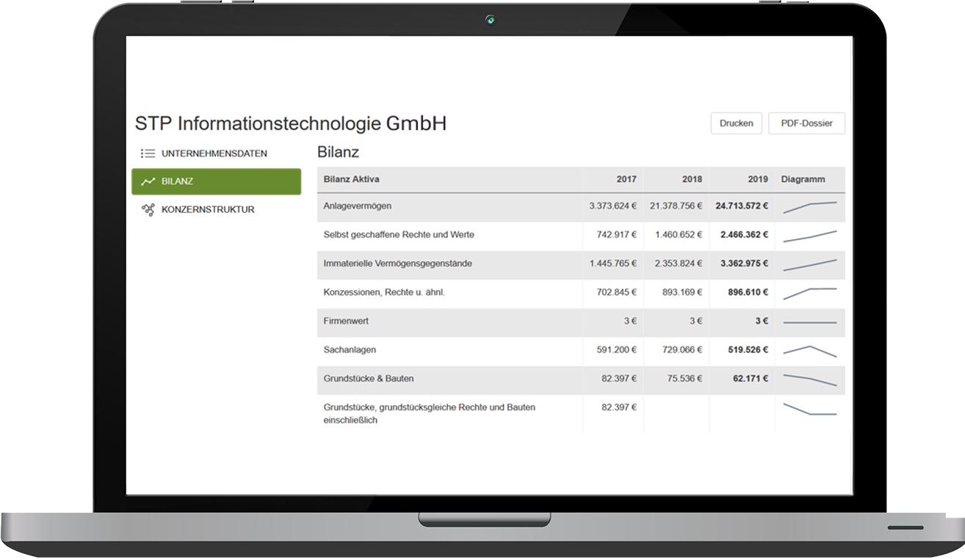This screenshot has width=965, height=560.
Task: Click the value 75.536 €
Action: [685, 379]
